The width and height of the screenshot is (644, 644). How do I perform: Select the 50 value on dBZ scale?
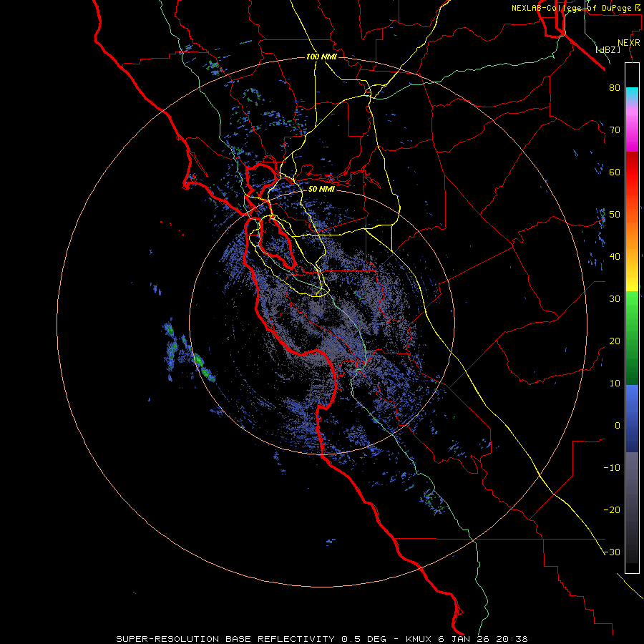[615, 215]
